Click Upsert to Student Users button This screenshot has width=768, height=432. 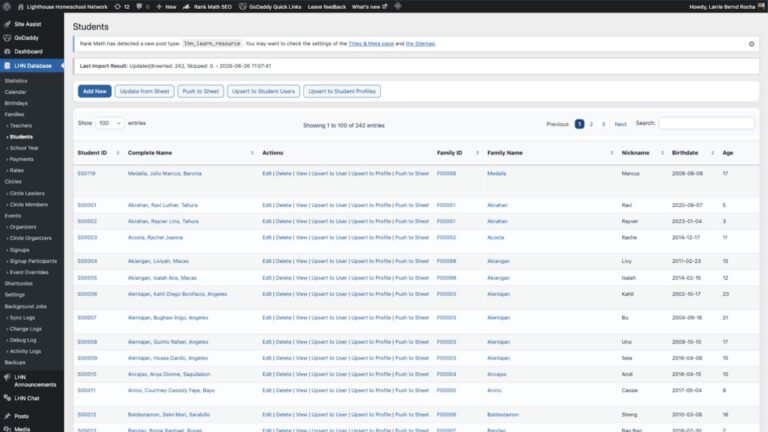coord(264,91)
